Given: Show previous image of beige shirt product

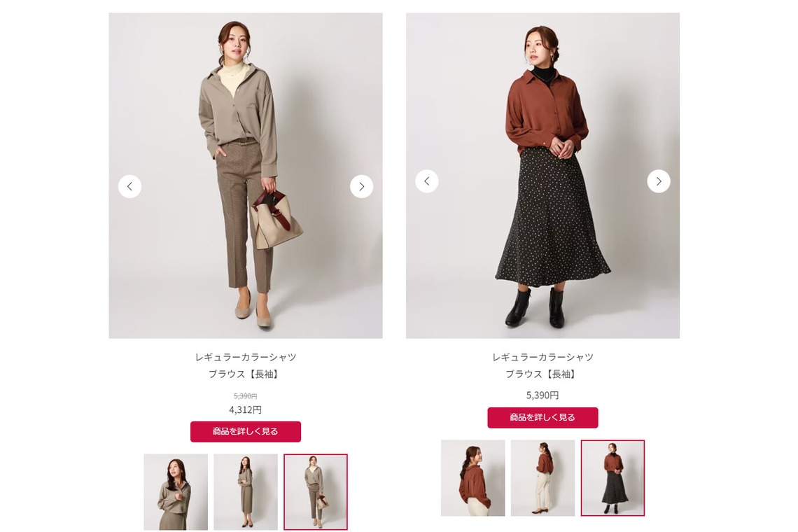Looking at the screenshot, I should pyautogui.click(x=129, y=186).
